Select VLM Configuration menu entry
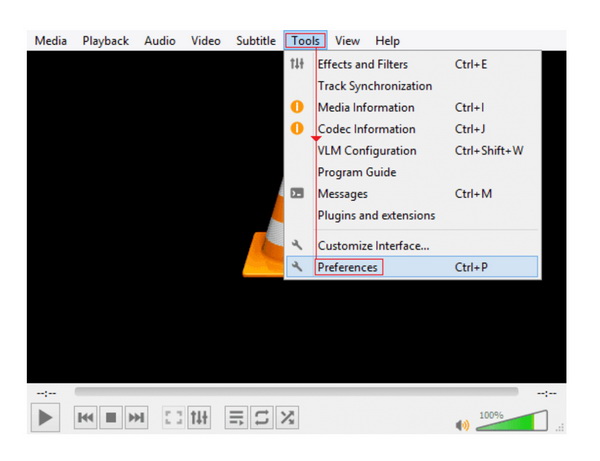 [412, 151]
